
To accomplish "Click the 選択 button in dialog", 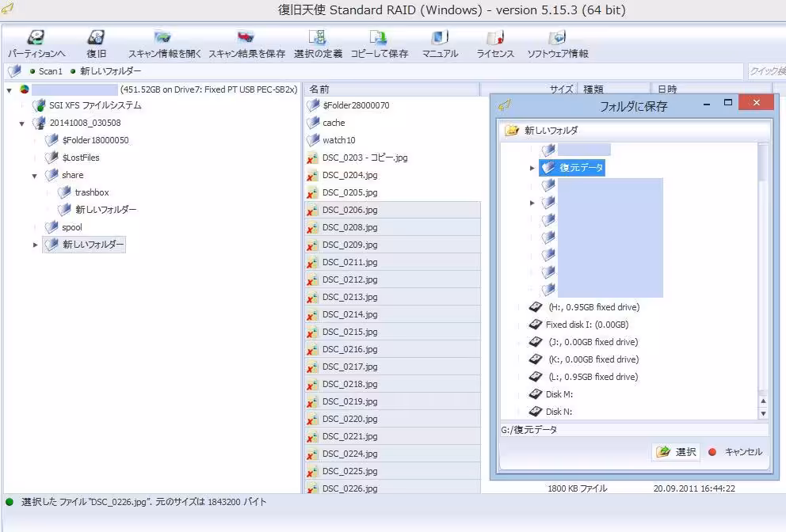I will coord(677,452).
